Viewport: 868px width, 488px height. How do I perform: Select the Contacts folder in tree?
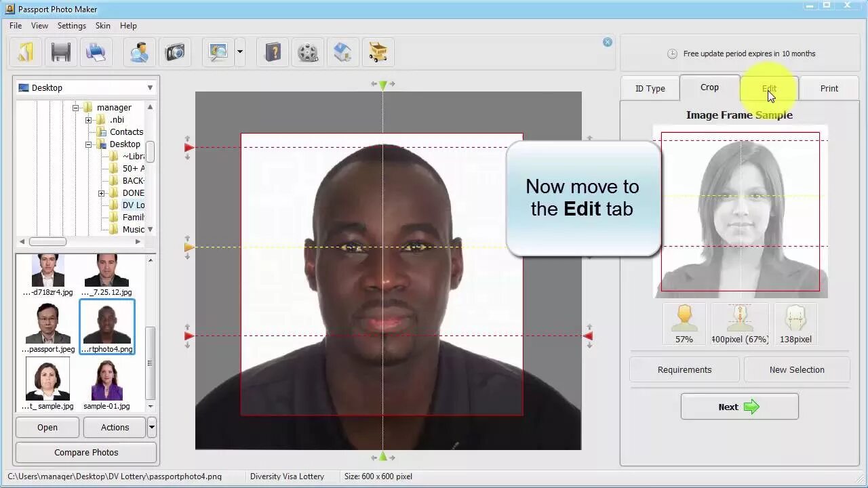click(x=126, y=132)
